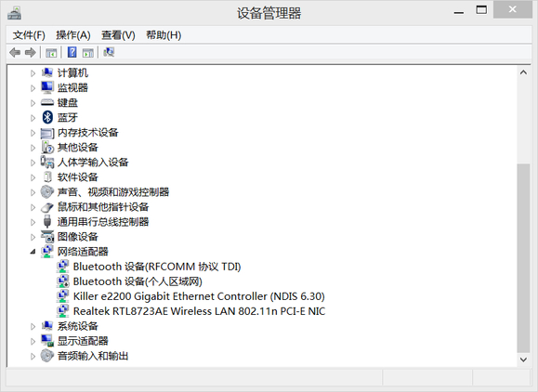Click the 显示适配器 icon

point(47,341)
